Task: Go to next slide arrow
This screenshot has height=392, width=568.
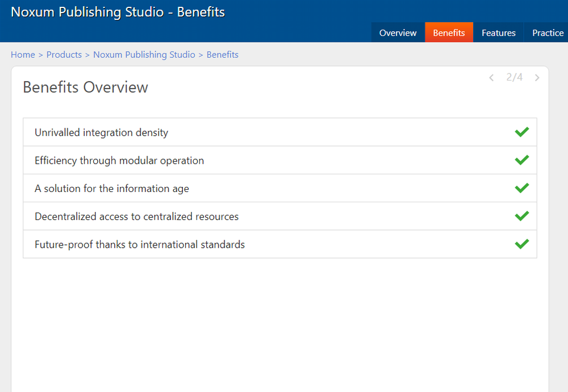Action: pyautogui.click(x=537, y=77)
